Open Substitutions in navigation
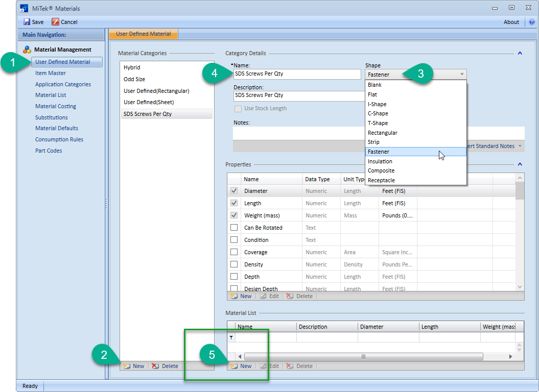 click(52, 117)
